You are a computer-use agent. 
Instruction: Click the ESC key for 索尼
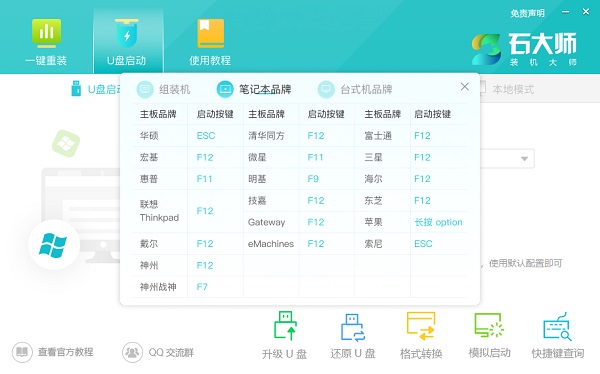point(423,244)
